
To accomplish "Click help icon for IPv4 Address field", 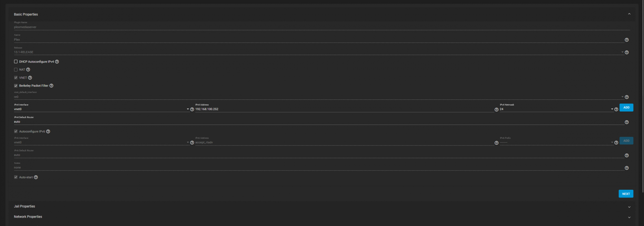I will click(496, 110).
